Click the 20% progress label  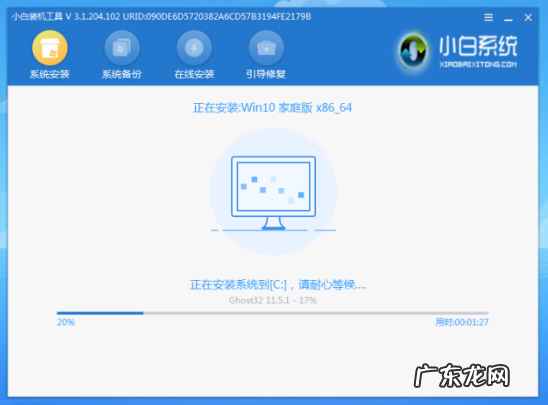(66, 322)
